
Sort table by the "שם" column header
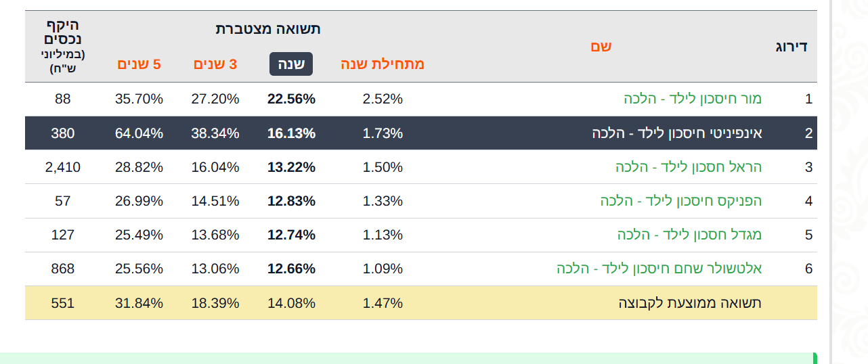click(x=601, y=47)
